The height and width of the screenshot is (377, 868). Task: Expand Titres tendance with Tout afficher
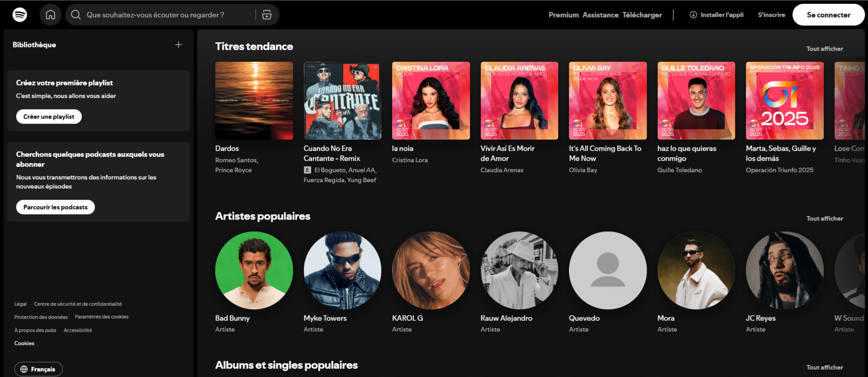click(x=824, y=49)
